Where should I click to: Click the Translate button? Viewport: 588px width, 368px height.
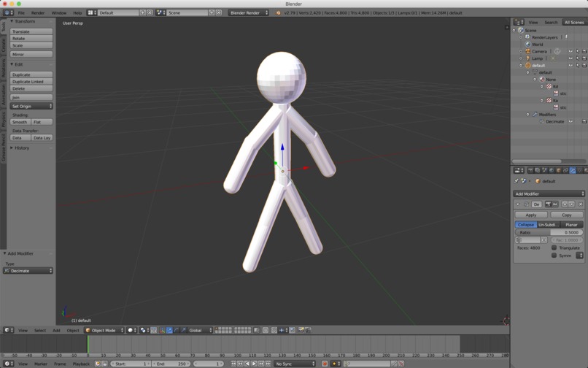pyautogui.click(x=31, y=31)
